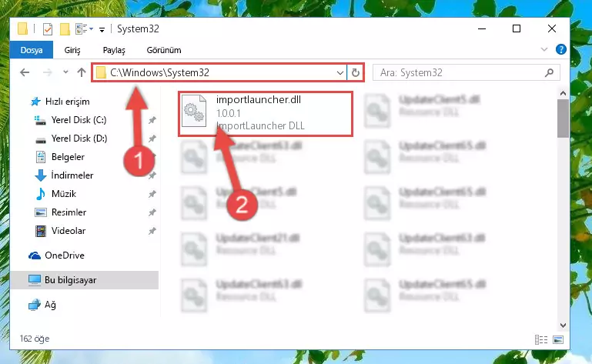
Task: Open Customize Quick Access Toolbar dropdown
Action: pos(102,30)
